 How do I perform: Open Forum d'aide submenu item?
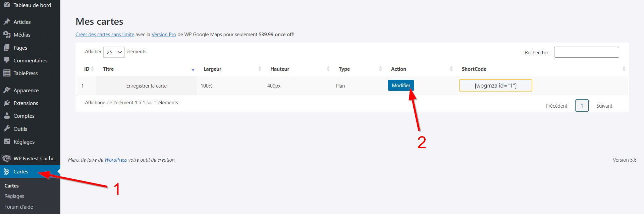19,207
